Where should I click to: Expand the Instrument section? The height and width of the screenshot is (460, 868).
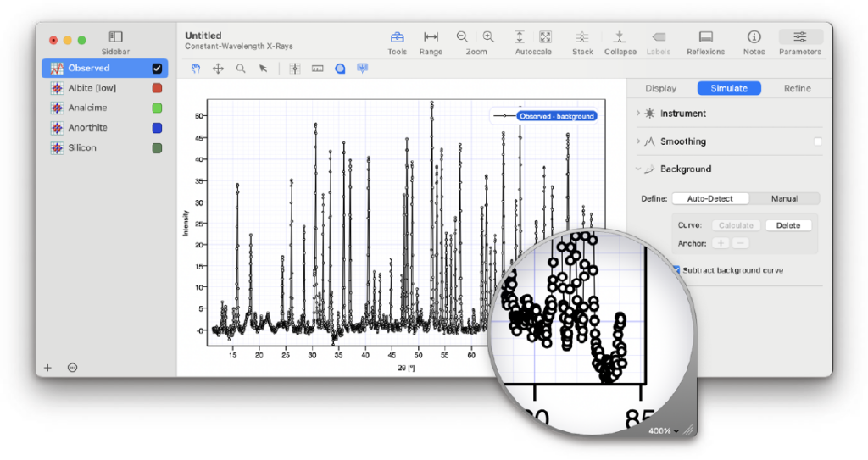click(638, 114)
